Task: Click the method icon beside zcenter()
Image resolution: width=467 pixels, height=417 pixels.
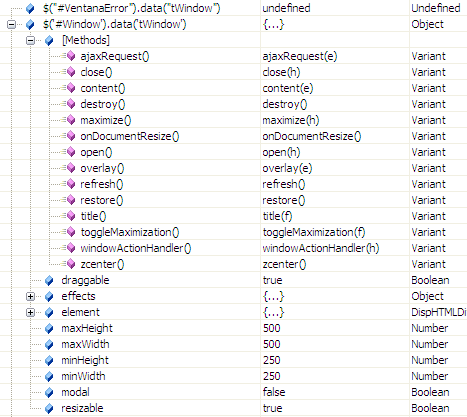Action: pyautogui.click(x=71, y=264)
